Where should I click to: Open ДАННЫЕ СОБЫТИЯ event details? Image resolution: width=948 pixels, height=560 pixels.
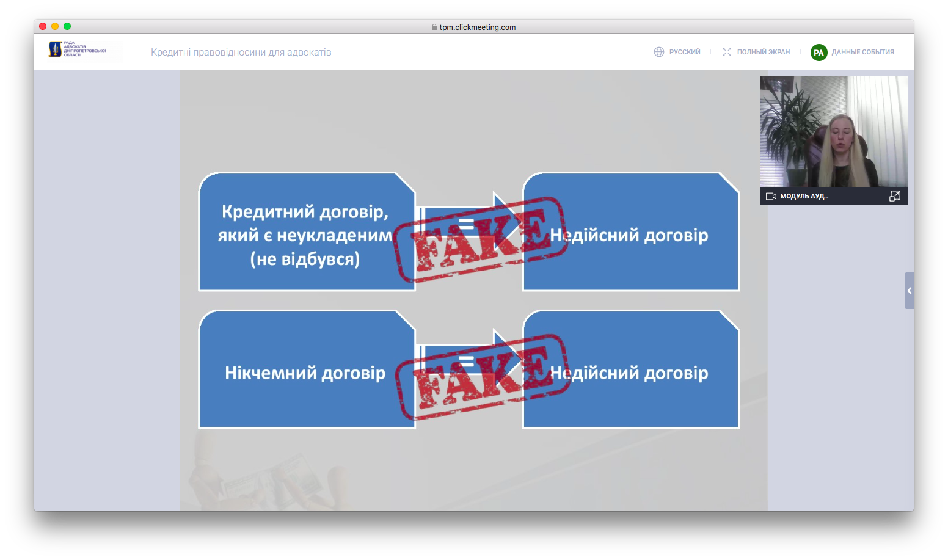pos(862,52)
